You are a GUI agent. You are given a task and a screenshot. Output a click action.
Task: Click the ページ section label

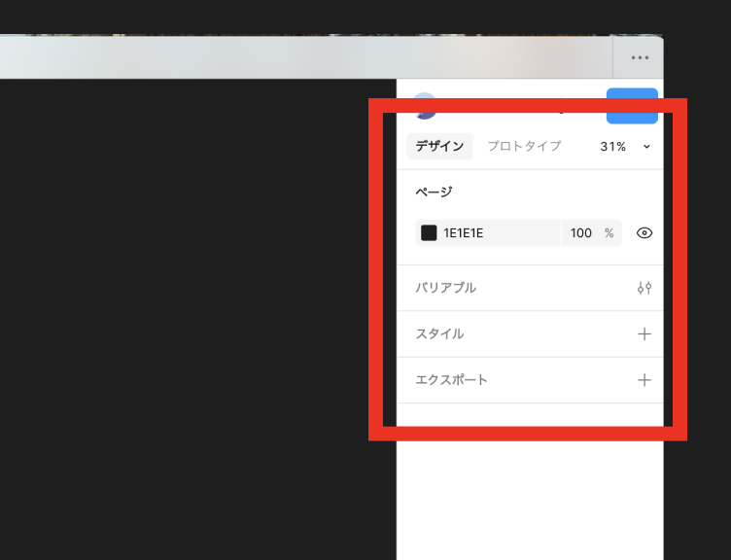pos(434,192)
